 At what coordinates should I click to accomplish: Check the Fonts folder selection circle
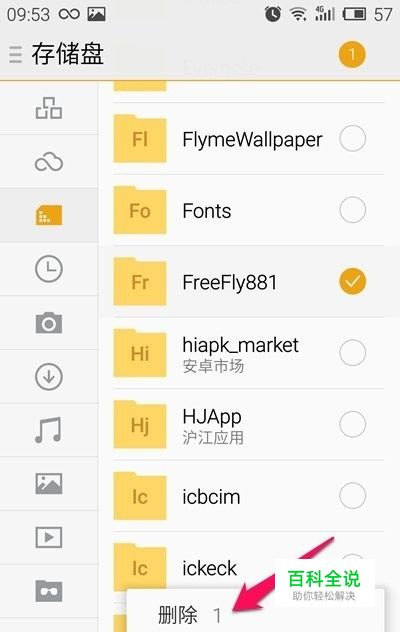[x=352, y=210]
